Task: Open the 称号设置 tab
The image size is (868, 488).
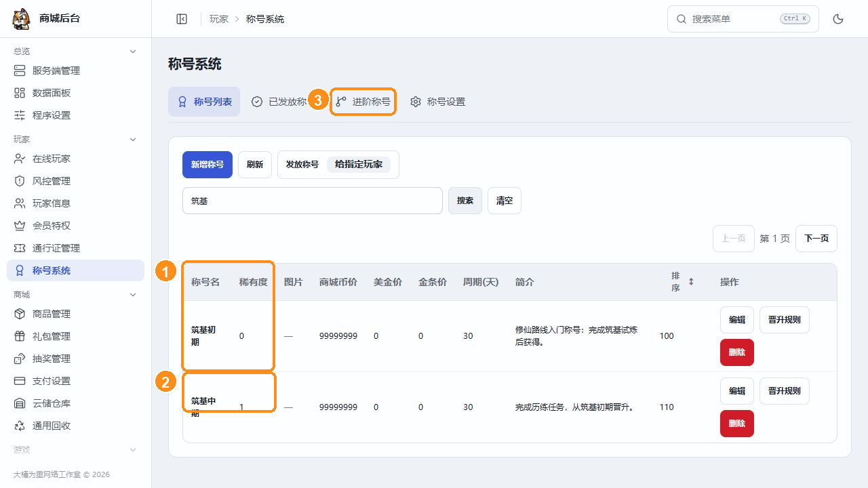Action: 438,102
